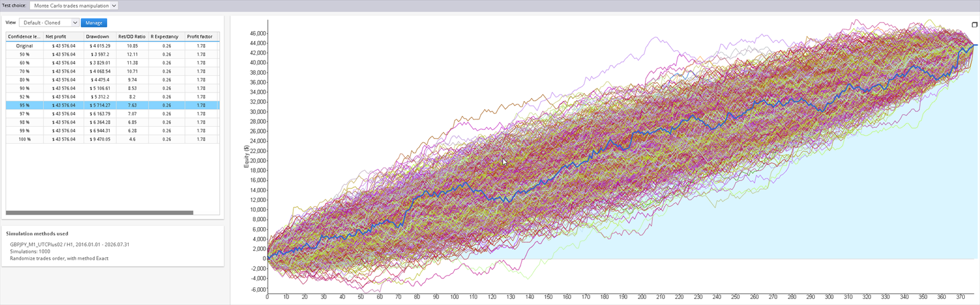The width and height of the screenshot is (980, 305).
Task: Select the 50 % confidence level row
Action: click(x=113, y=55)
